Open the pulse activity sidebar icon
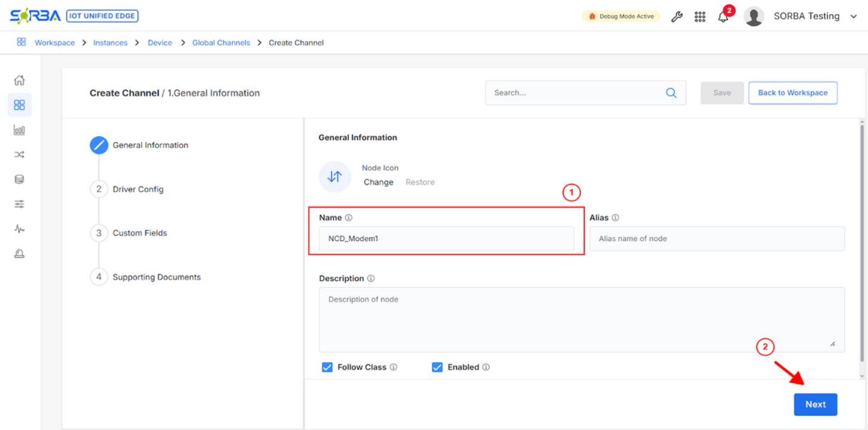Screen dimensions: 868x430 click(19, 229)
